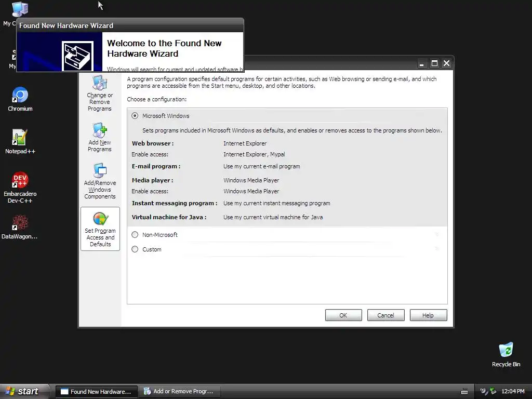Image resolution: width=532 pixels, height=399 pixels.
Task: Open the on-screen keyboard tray icon
Action: click(x=464, y=392)
